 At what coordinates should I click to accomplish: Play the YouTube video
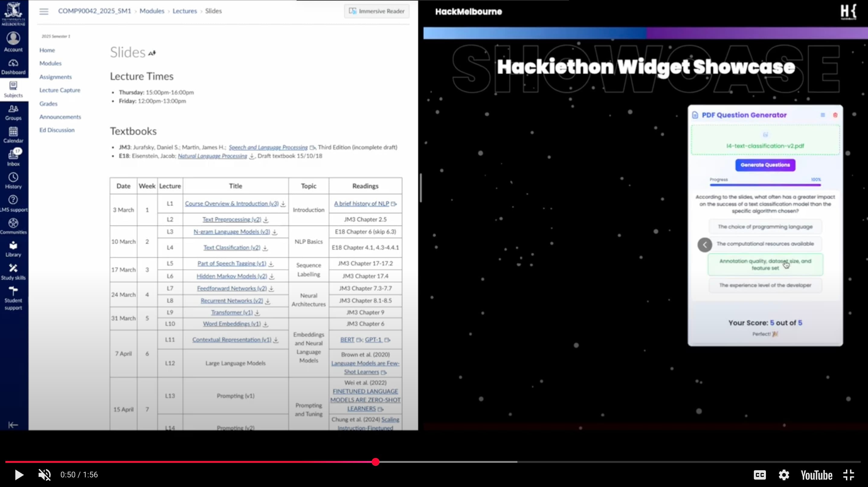(19, 475)
